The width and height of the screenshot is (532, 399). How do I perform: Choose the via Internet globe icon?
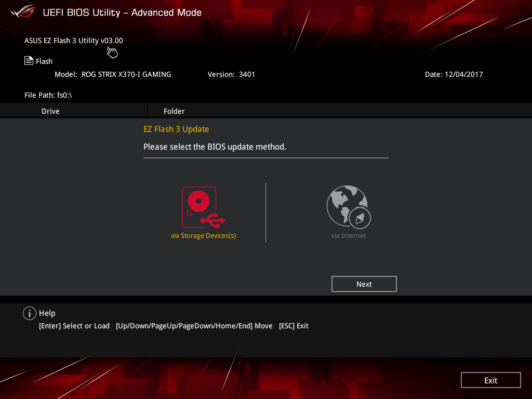(x=349, y=207)
